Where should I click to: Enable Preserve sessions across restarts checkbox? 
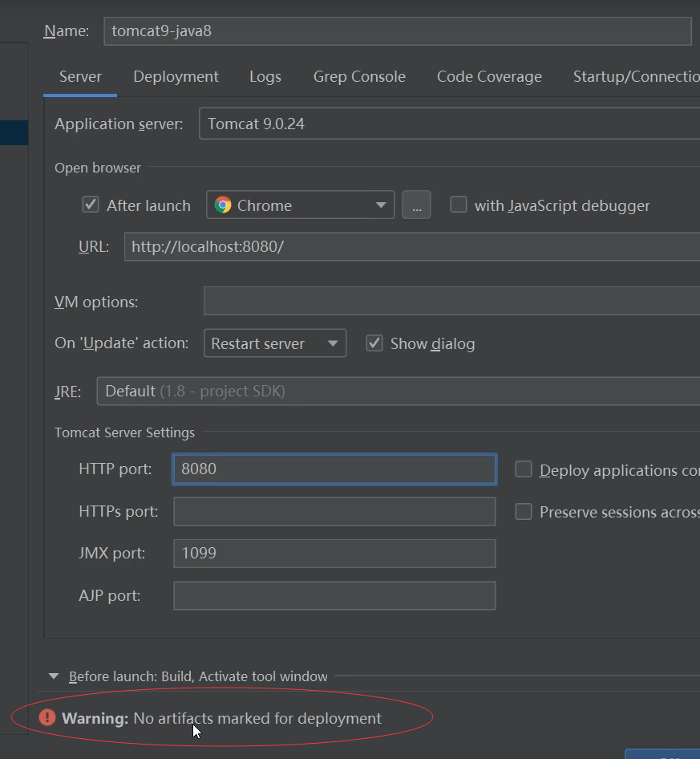[524, 511]
